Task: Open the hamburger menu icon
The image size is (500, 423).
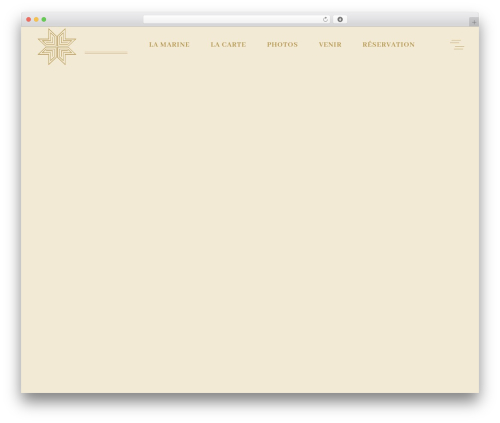Action: (457, 45)
